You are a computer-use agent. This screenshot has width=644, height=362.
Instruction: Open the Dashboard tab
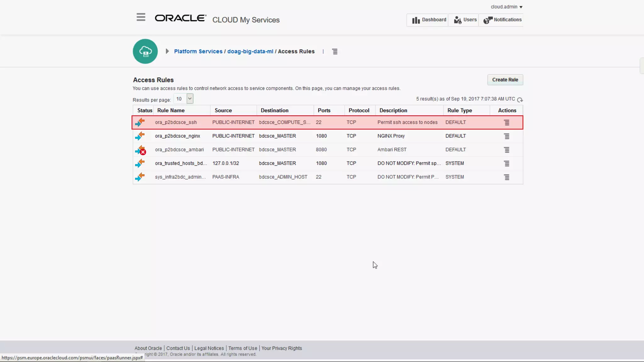point(429,20)
